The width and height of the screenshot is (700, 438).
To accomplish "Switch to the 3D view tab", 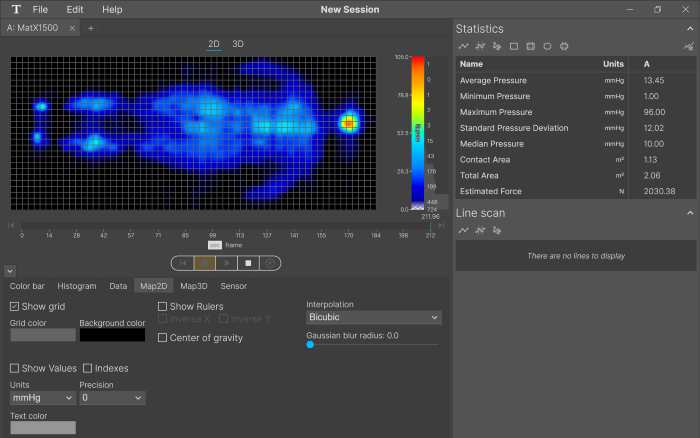I will tap(238, 44).
